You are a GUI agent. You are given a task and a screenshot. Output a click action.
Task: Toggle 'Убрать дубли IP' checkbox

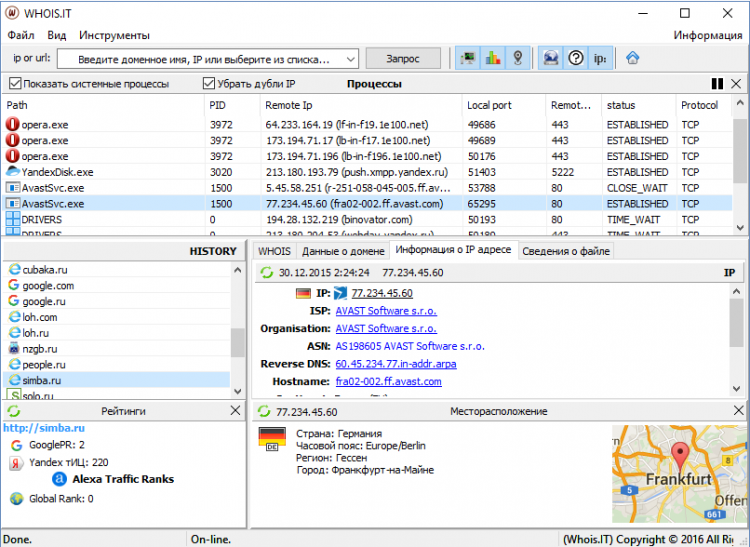[x=209, y=84]
